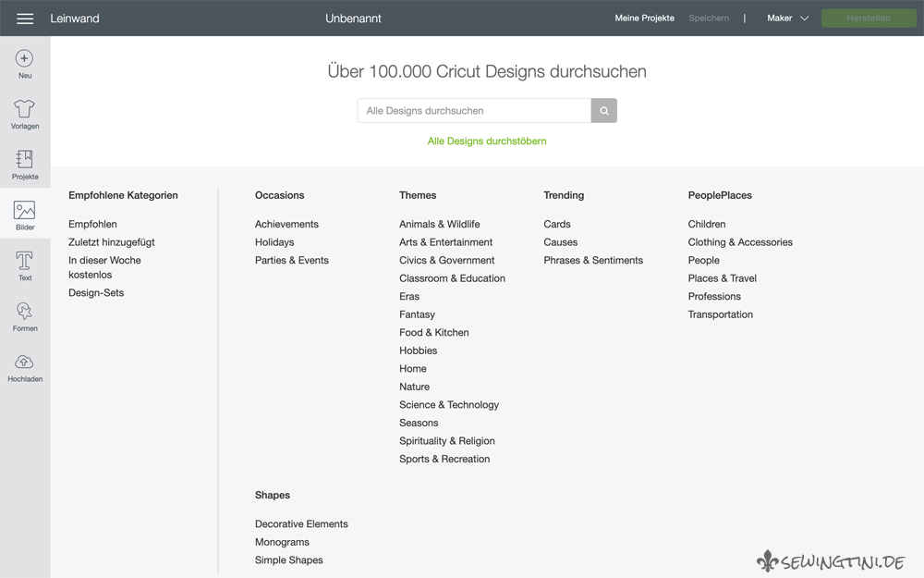Select the Bilder image icon
This screenshot has height=578, width=924.
24,210
